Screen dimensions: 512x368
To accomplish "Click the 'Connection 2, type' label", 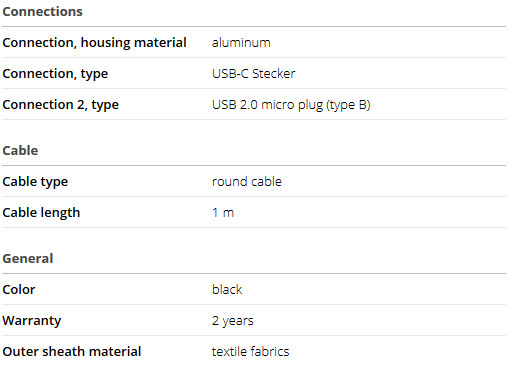I will 61,105.
